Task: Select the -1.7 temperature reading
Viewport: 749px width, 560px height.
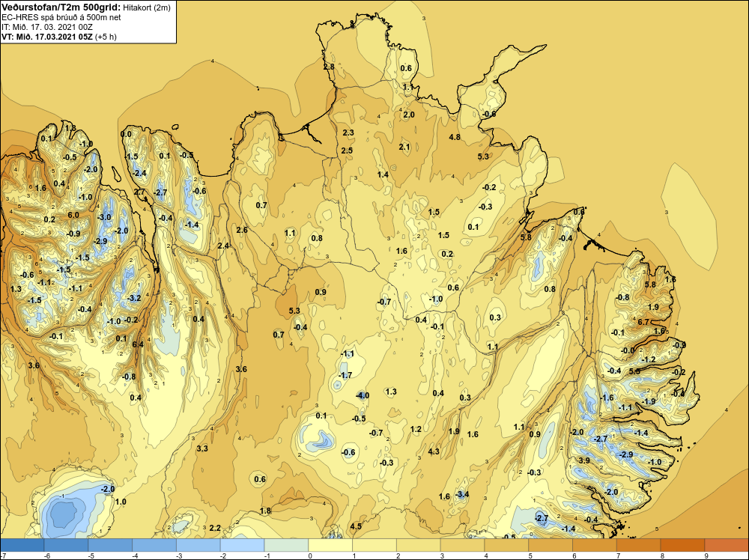Action: click(x=345, y=375)
